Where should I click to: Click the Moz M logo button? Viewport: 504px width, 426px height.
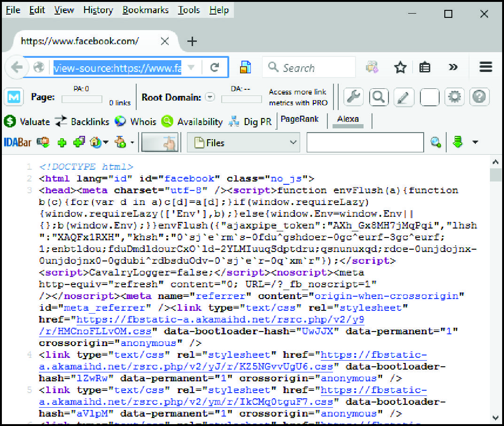click(14, 96)
